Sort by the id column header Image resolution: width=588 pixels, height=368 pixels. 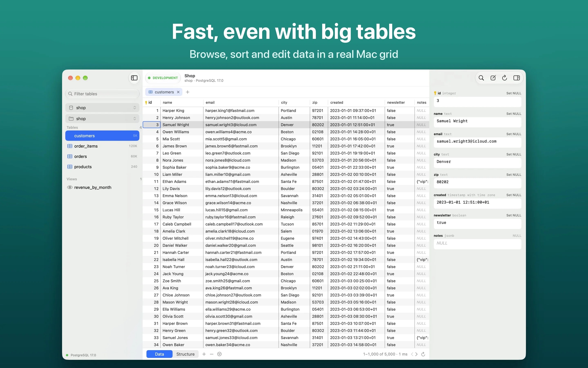click(x=152, y=102)
